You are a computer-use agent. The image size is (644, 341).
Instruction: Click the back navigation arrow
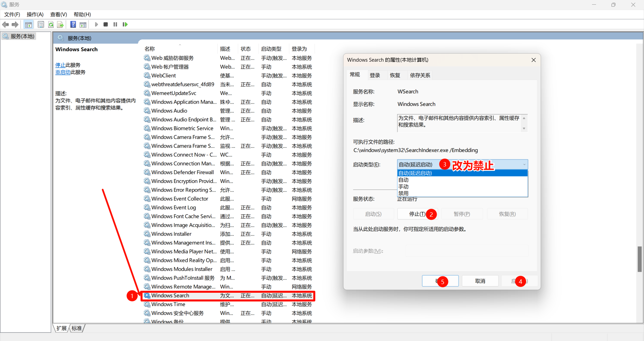pyautogui.click(x=5, y=24)
